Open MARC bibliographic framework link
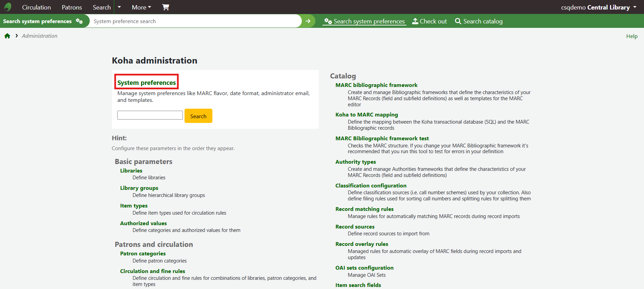Screen dimensions: 644x289 [376, 85]
